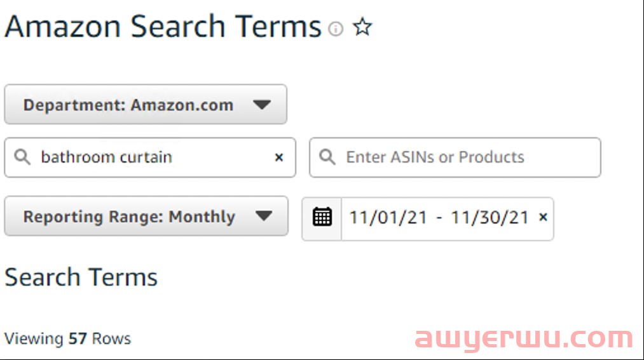
Task: Expand the Department dropdown arrow
Action: (x=262, y=105)
